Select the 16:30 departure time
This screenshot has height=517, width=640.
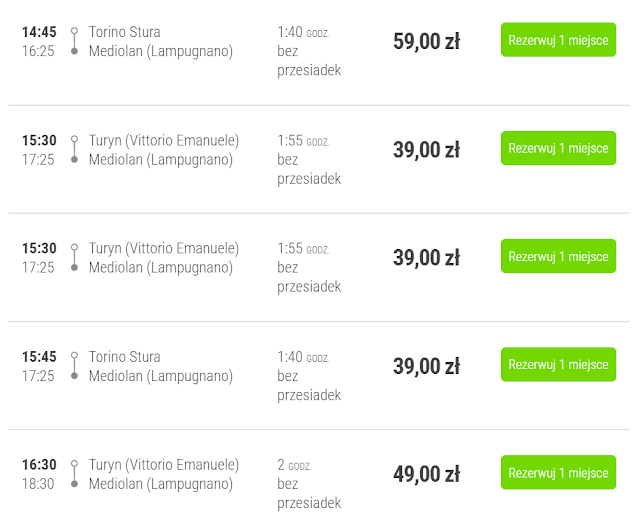39,465
